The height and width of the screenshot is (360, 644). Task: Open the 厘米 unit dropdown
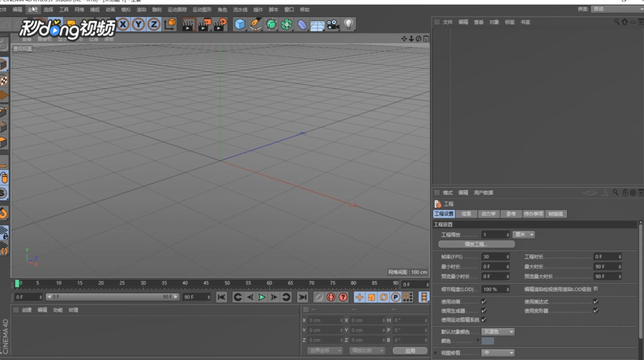(523, 235)
